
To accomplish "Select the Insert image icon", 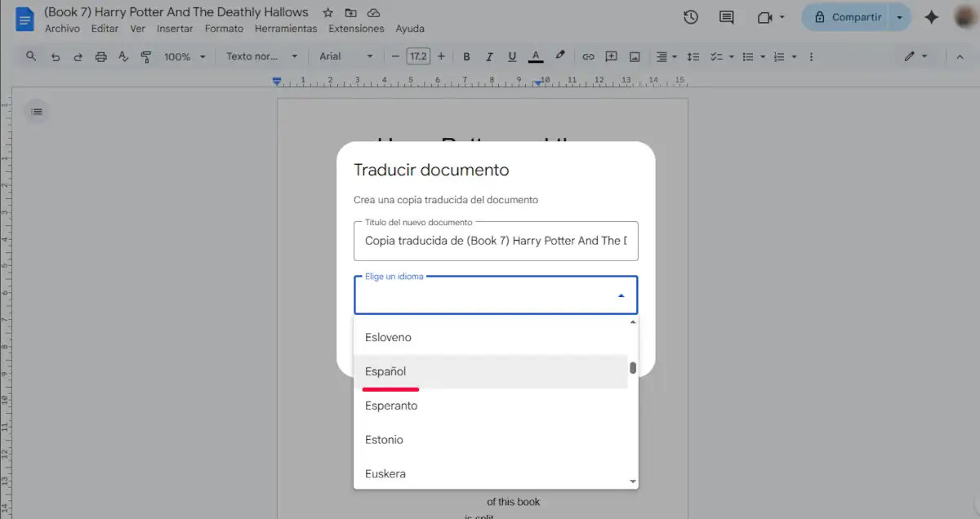I will 635,56.
